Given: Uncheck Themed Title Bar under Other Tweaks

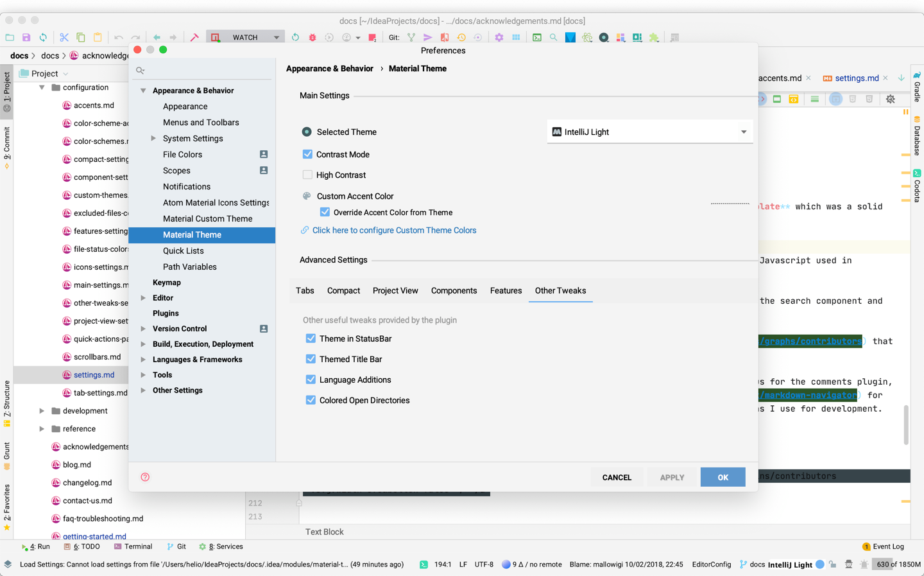Looking at the screenshot, I should [x=311, y=359].
